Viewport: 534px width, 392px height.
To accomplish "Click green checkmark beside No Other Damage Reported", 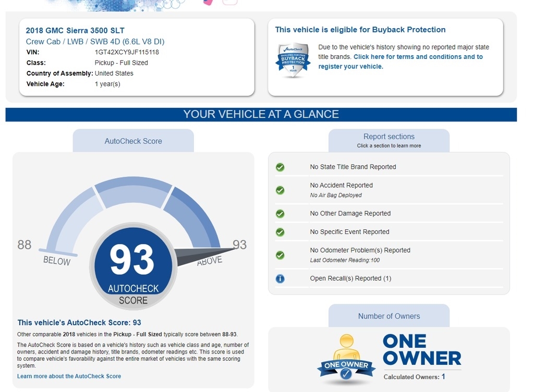I will tap(280, 214).
